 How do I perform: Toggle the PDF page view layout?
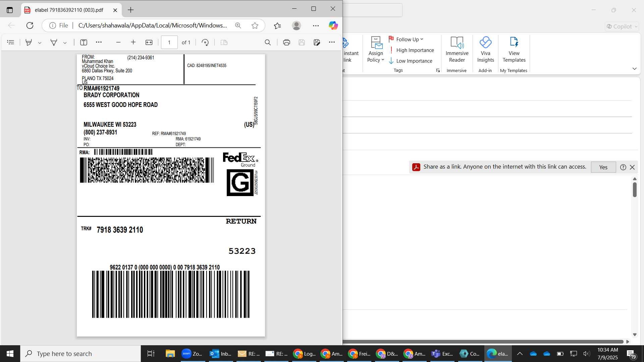pyautogui.click(x=224, y=42)
